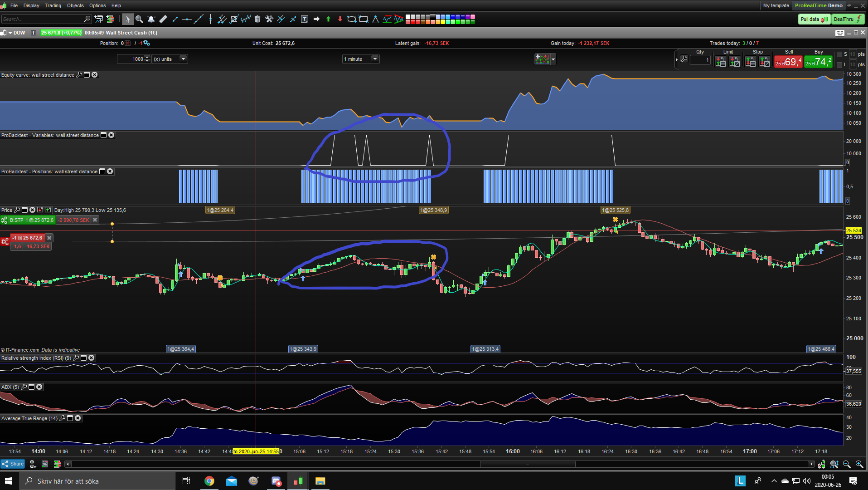The image size is (868, 490).
Task: Open the 1 minute timeframe dropdown
Action: click(x=361, y=59)
